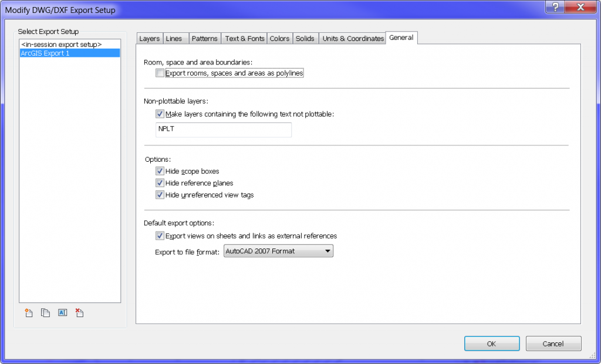Enable exporting rooms and areas as polylines
Image resolution: width=601 pixels, height=364 pixels.
coord(160,72)
